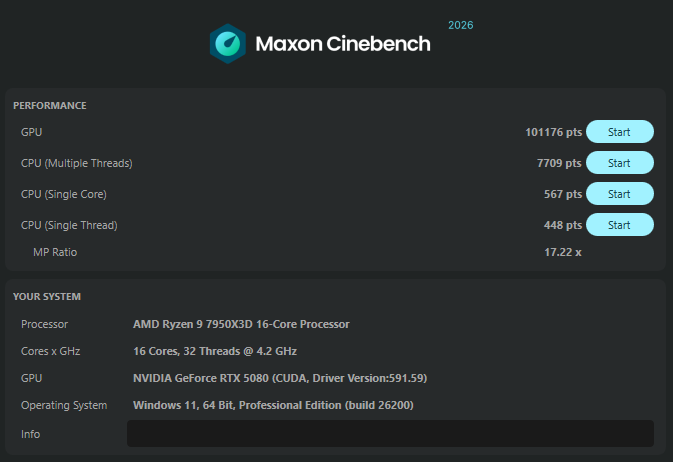Screen dimensions: 673x462
Task: Select the 448 pts single thread score
Action: click(562, 225)
